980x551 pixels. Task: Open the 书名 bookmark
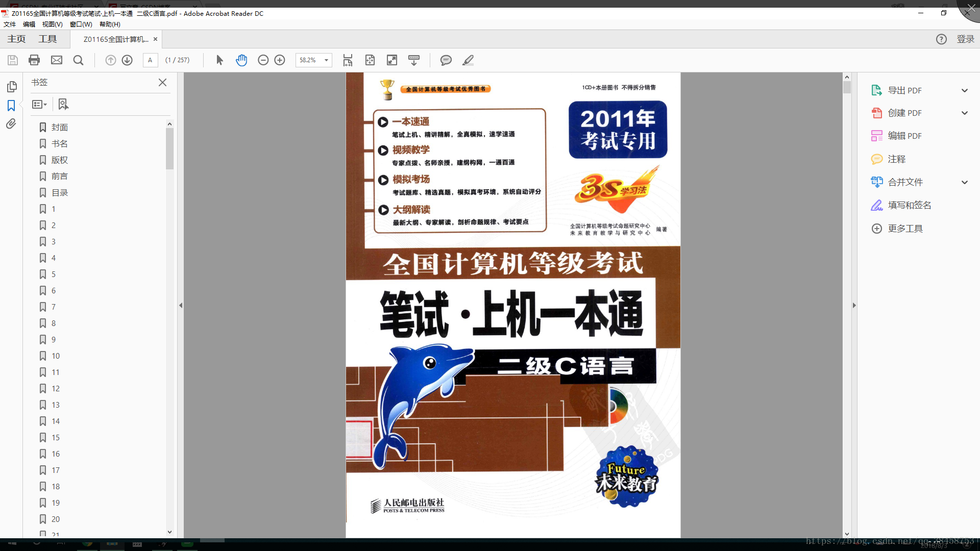pyautogui.click(x=60, y=143)
